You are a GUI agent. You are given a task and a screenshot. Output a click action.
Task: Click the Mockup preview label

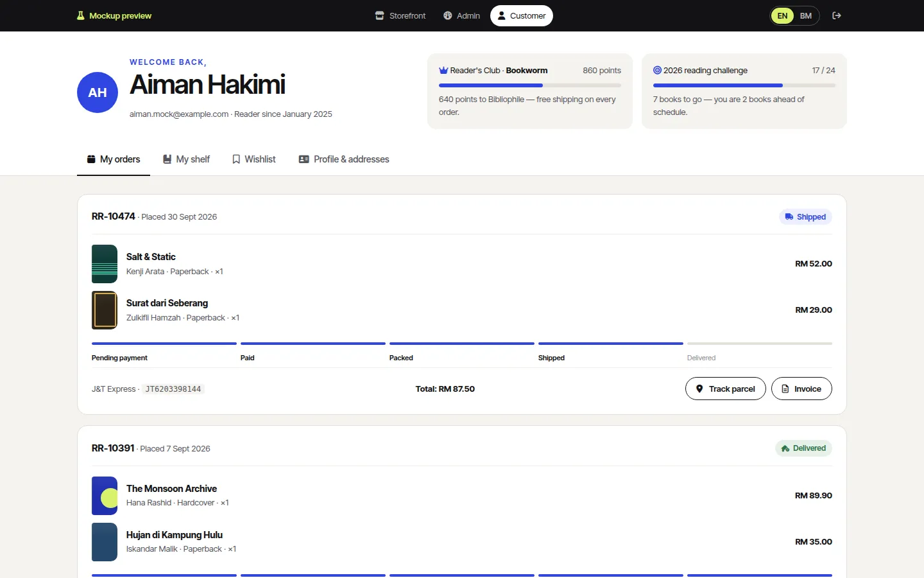(121, 15)
